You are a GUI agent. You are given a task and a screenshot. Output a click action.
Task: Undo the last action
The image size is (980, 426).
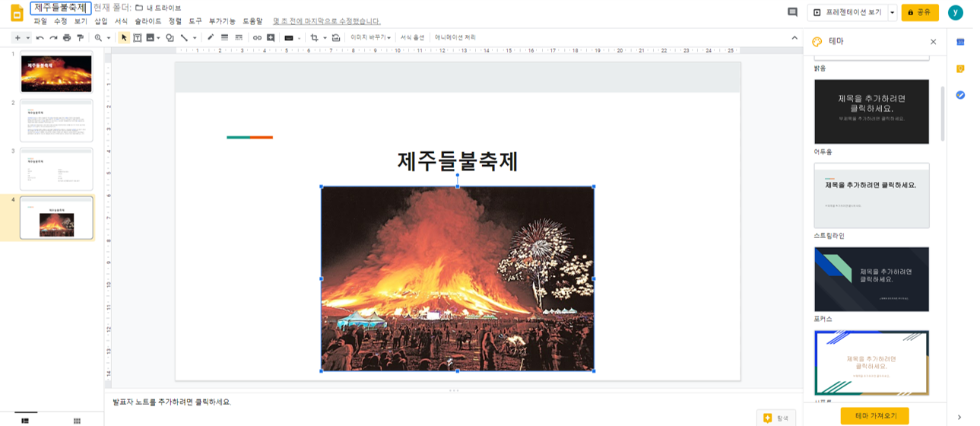tap(40, 37)
